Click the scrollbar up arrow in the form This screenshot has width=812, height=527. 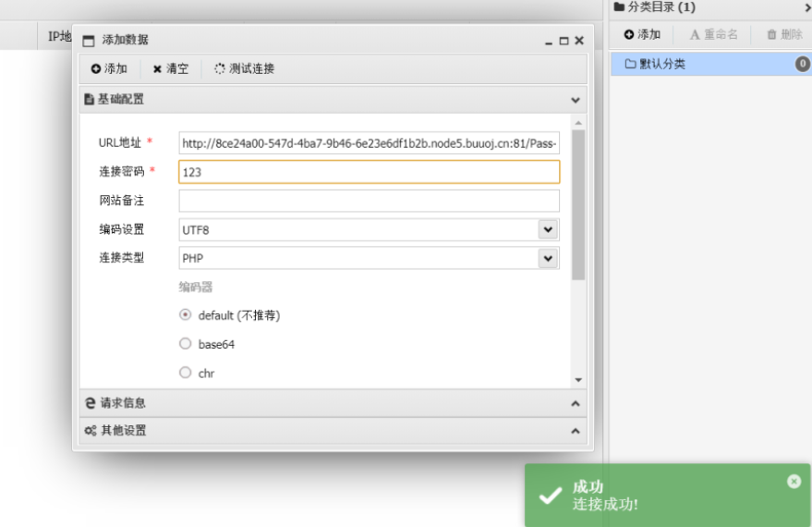578,123
